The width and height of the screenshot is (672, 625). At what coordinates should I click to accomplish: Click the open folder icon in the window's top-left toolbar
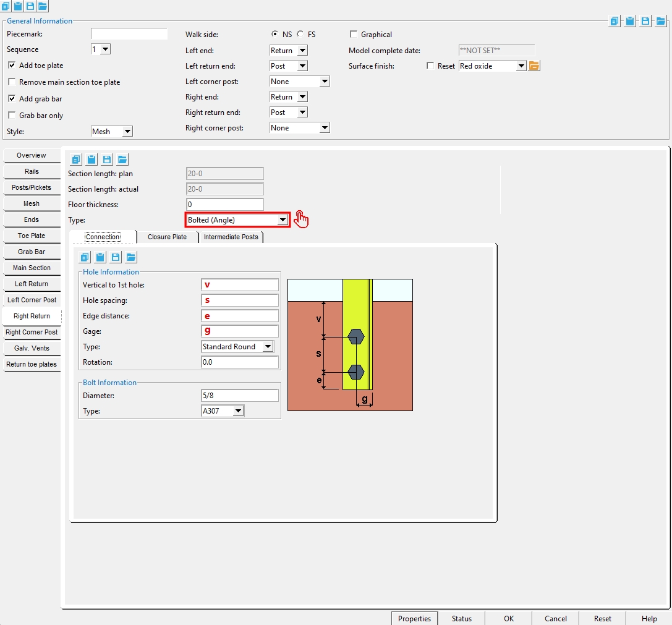point(43,6)
